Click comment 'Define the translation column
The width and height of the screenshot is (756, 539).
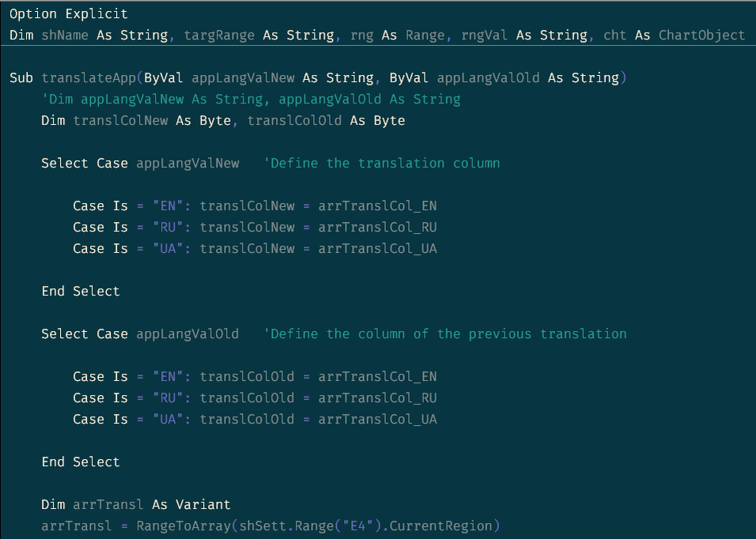coord(381,164)
